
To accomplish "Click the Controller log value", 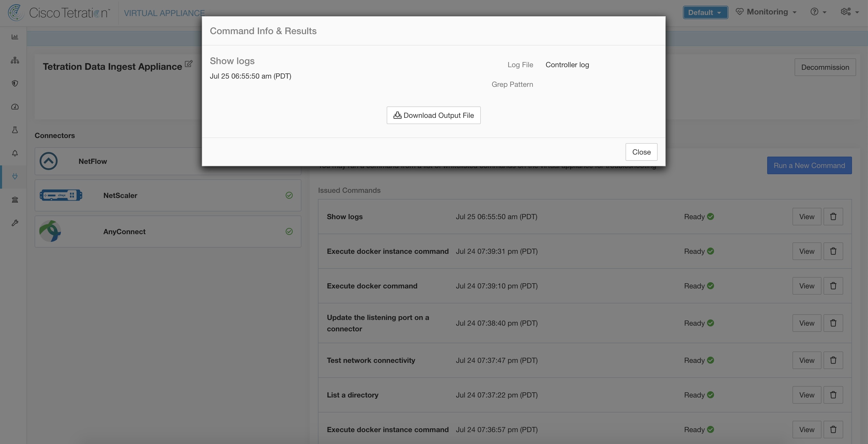I will pyautogui.click(x=567, y=65).
